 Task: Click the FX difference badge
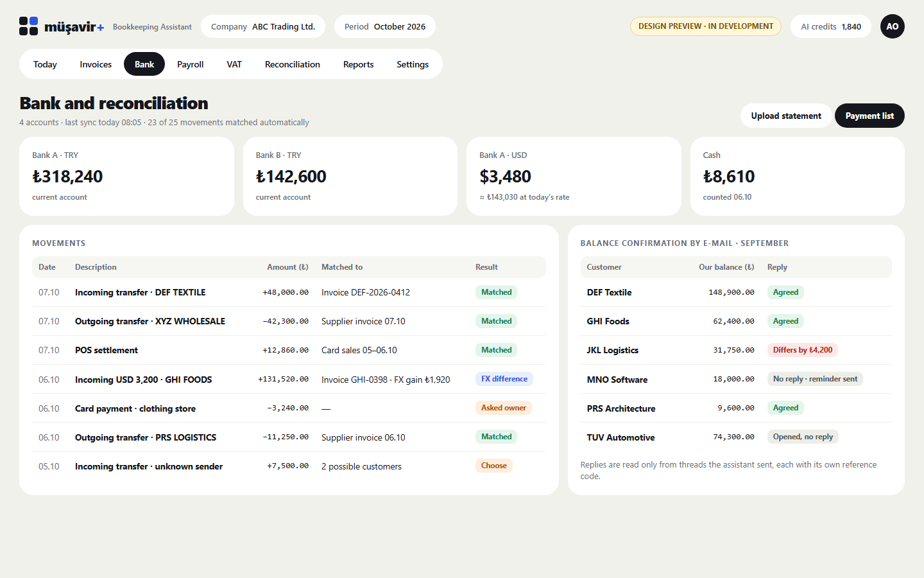click(x=504, y=379)
